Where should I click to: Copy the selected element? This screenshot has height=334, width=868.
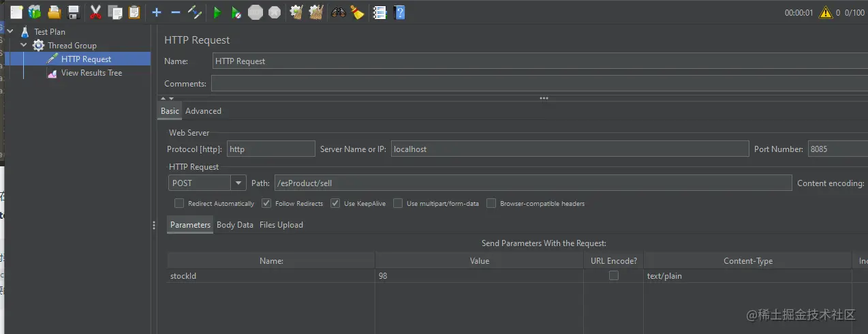pyautogui.click(x=115, y=12)
